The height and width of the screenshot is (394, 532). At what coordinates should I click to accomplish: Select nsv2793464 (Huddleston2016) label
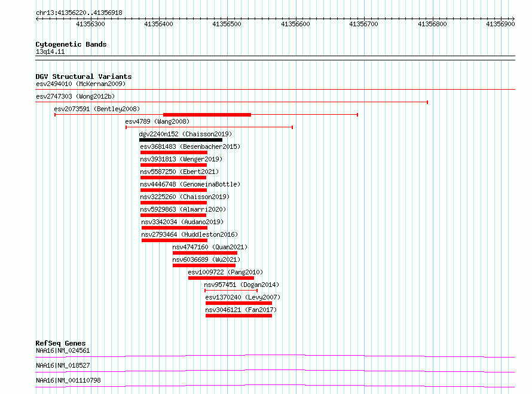[189, 234]
